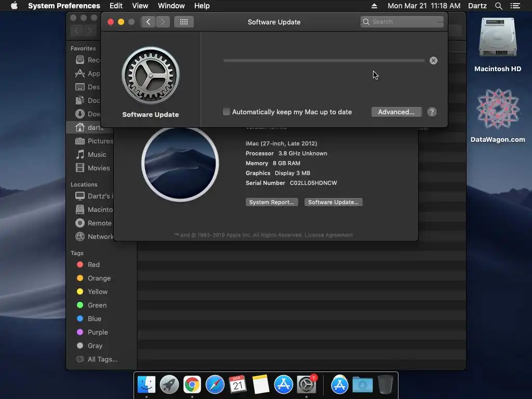Select the Yellow tag
Viewport: 532px width, 399px height.
point(92,292)
